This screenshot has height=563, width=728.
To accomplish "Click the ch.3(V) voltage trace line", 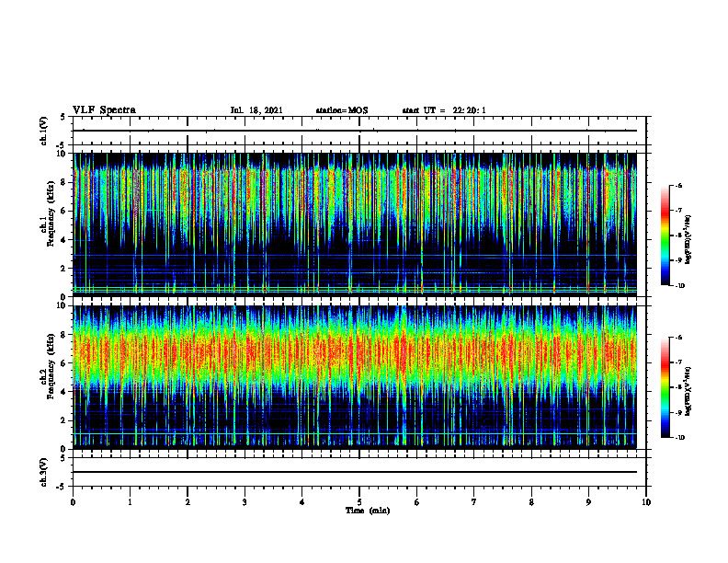I will (x=355, y=472).
